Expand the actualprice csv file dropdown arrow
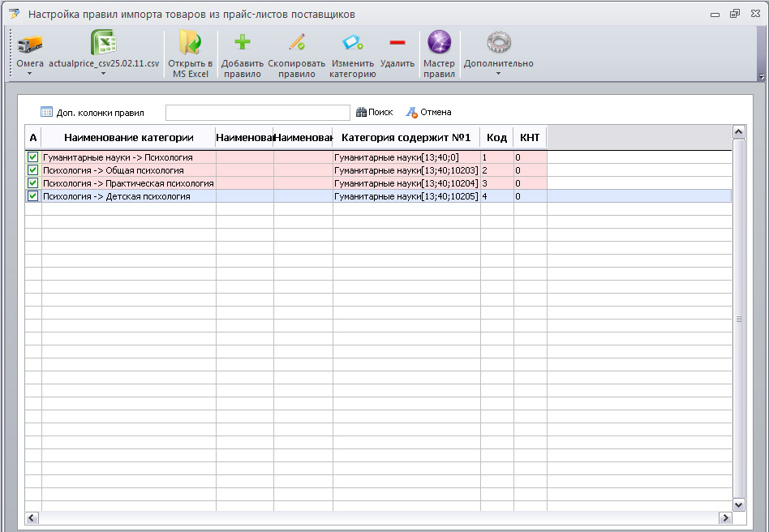 (104, 74)
